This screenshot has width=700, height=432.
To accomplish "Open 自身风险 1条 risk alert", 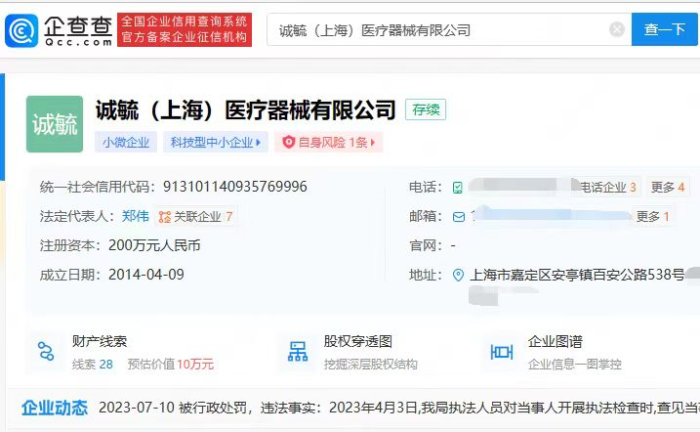I will pyautogui.click(x=329, y=142).
